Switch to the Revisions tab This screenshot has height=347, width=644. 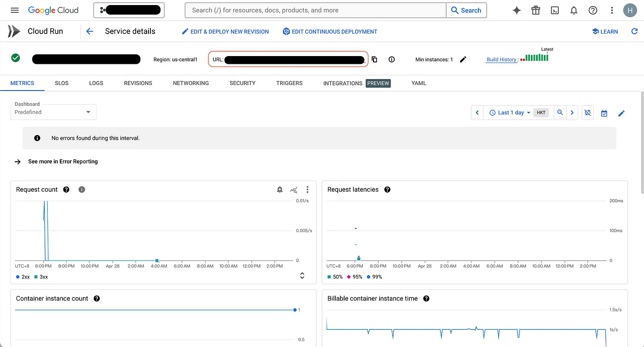pyautogui.click(x=138, y=83)
